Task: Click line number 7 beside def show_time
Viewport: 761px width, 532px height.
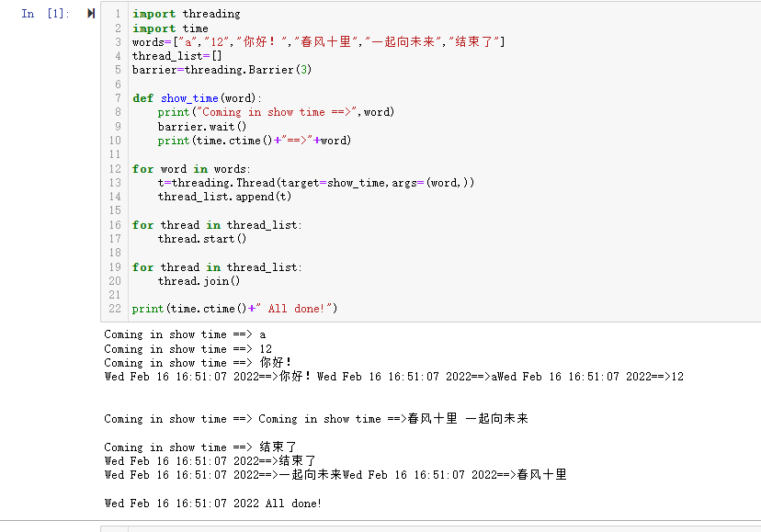Action: pos(118,97)
